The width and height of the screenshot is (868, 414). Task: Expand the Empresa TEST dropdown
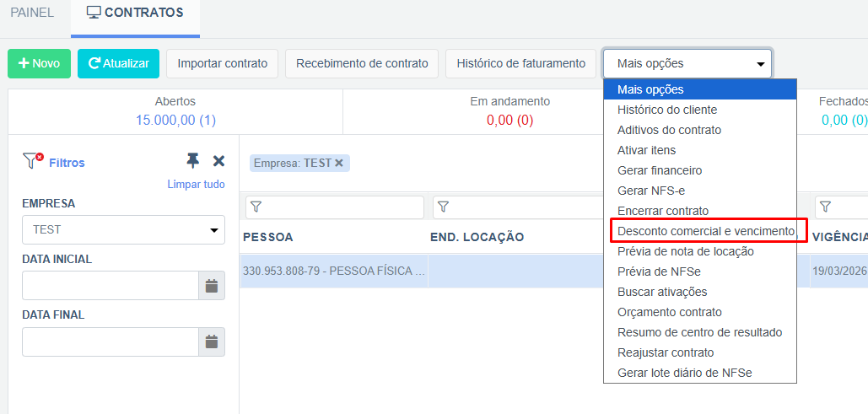(x=123, y=229)
